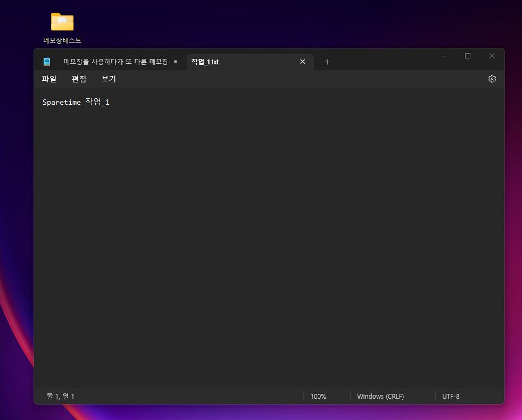Close the 작업_1.txt tab

pyautogui.click(x=302, y=62)
